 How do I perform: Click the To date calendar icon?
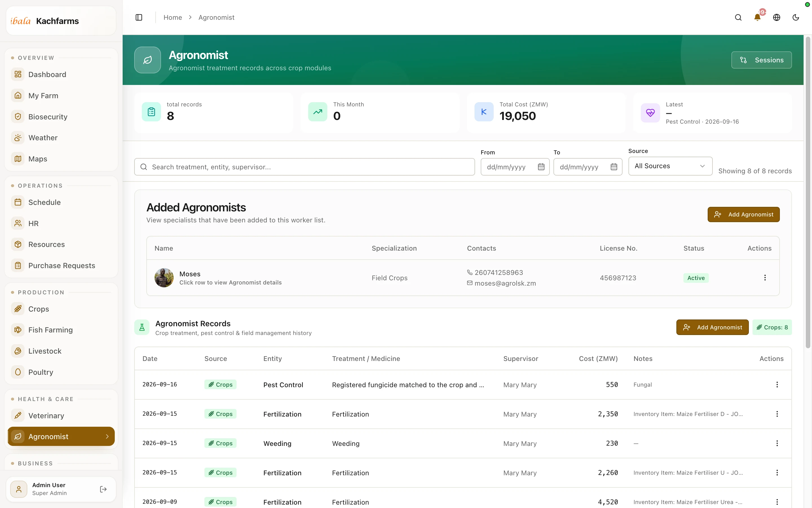tap(614, 167)
